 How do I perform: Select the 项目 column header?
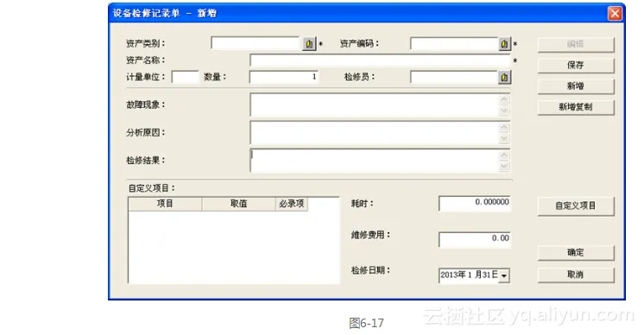(x=165, y=204)
